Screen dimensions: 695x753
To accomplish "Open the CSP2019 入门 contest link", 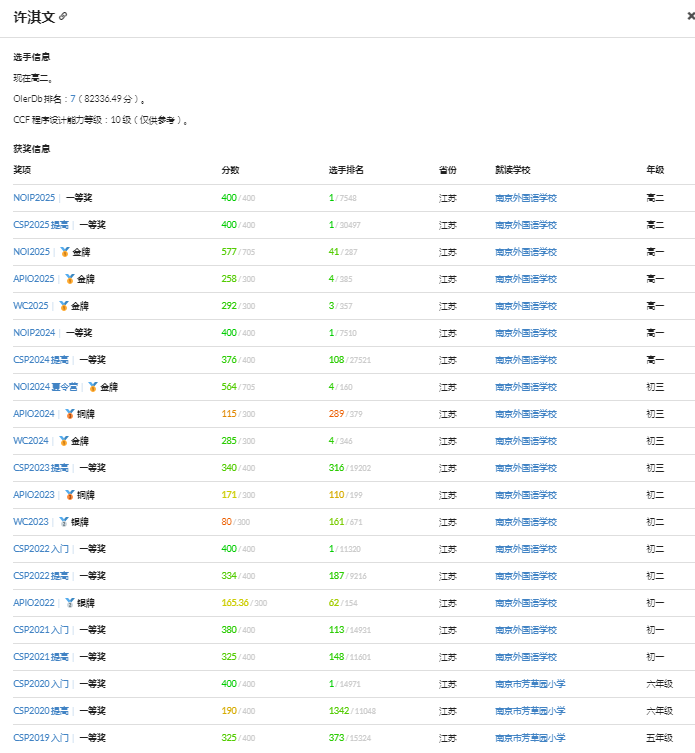I will [x=41, y=738].
